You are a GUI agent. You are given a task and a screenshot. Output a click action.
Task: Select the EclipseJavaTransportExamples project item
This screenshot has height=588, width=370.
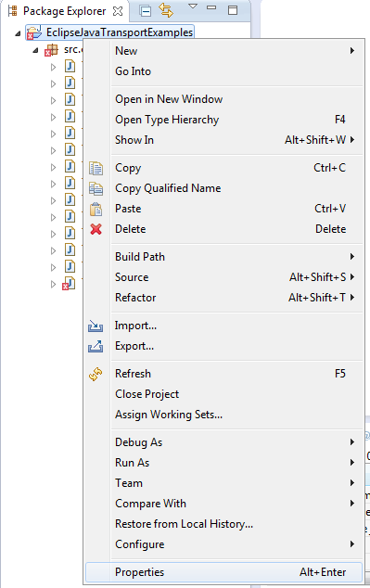[120, 32]
